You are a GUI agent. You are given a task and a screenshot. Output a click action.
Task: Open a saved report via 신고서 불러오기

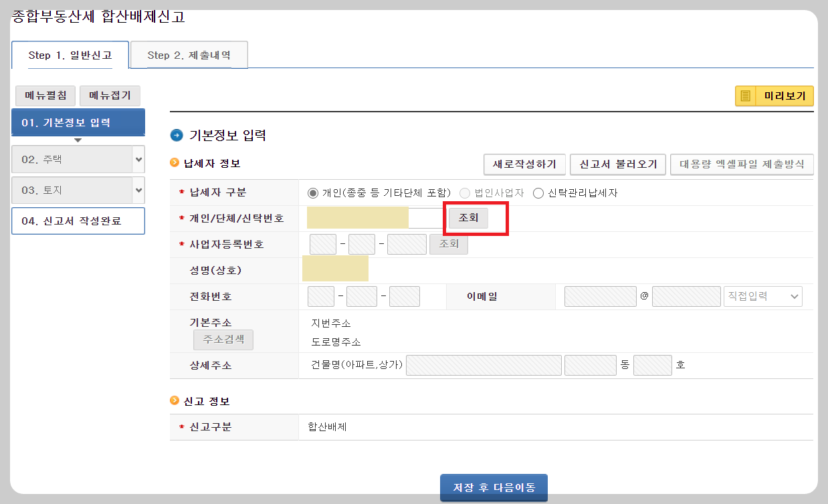[x=617, y=164]
